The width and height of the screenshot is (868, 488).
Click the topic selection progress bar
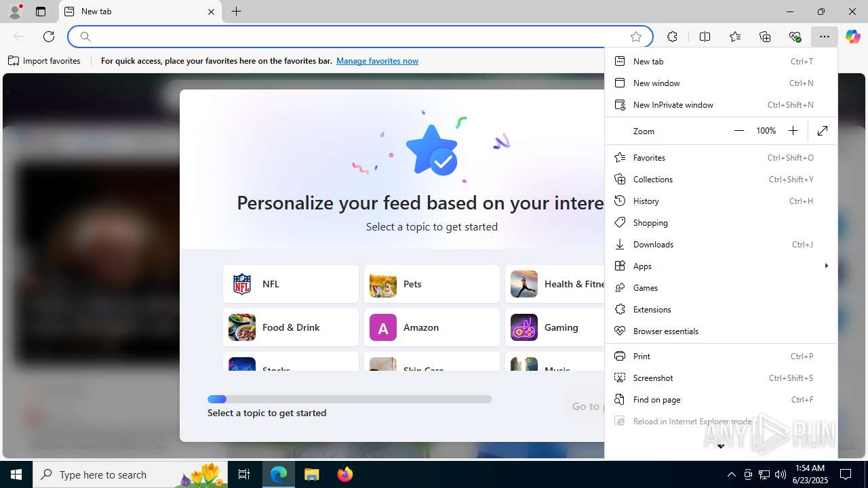(350, 399)
